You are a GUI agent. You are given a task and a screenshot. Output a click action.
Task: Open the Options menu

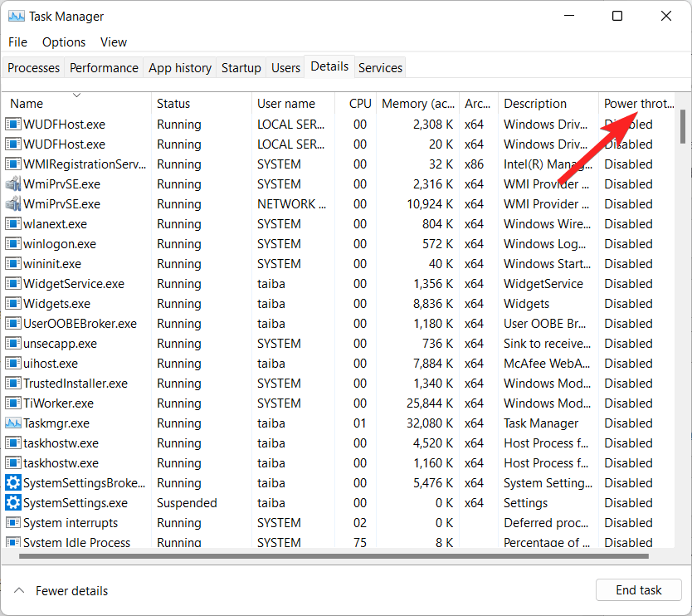pos(64,42)
